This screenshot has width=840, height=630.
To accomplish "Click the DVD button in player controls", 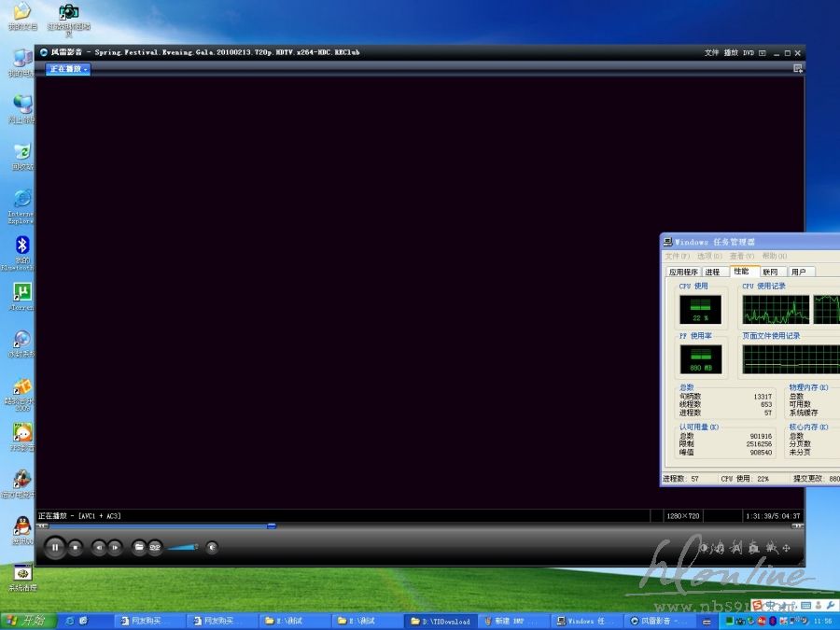I will 155,547.
